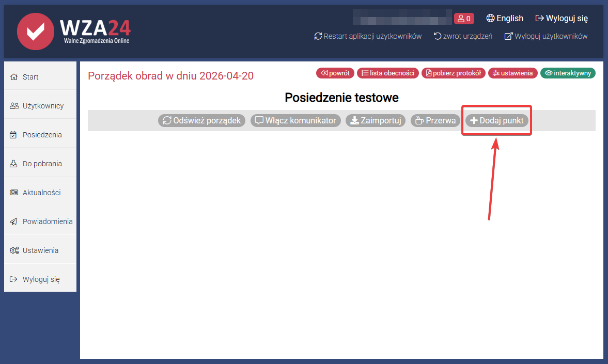Download protocol with pobierz protokół

point(454,73)
